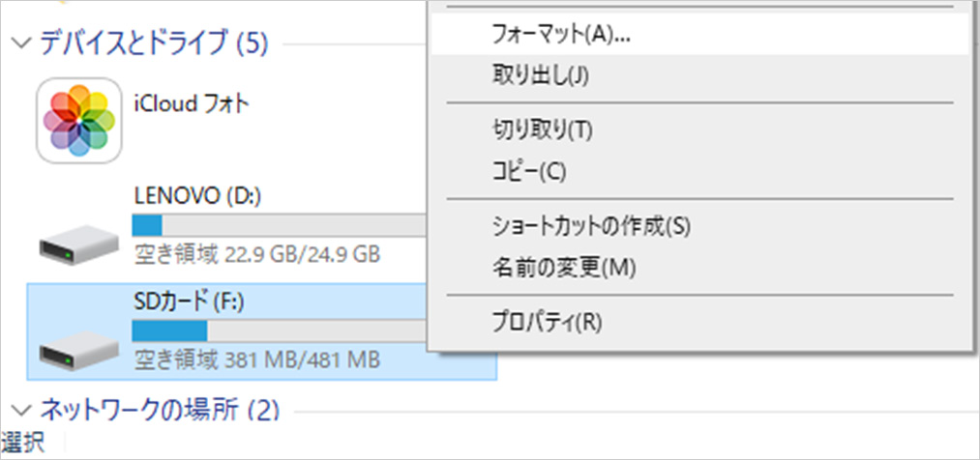Select 取り出し(J) to eject the card
Screen dimensions: 980x460
[x=540, y=75]
